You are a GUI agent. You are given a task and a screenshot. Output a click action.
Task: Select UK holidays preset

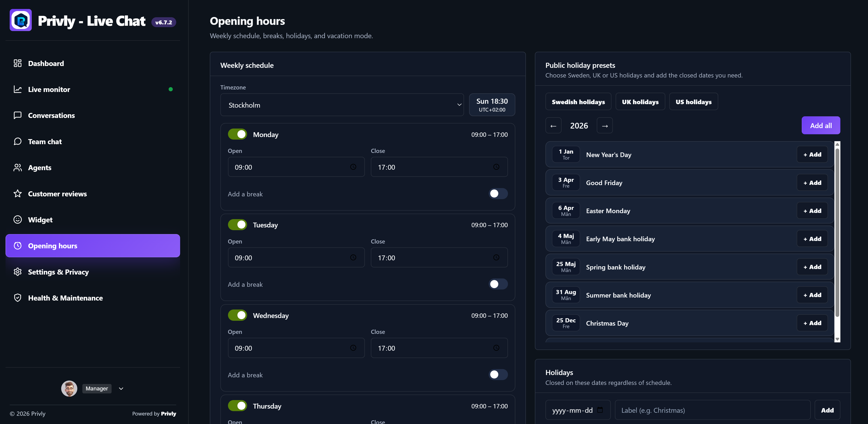640,101
